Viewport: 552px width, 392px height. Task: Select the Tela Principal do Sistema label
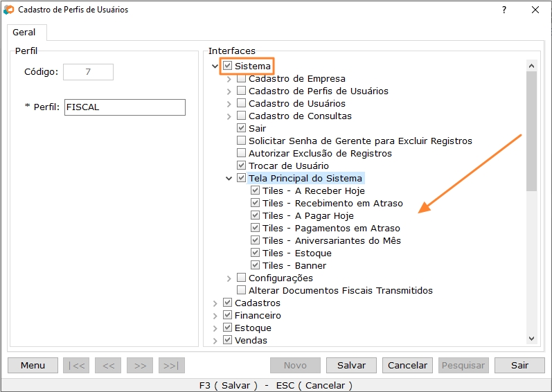[x=305, y=179]
